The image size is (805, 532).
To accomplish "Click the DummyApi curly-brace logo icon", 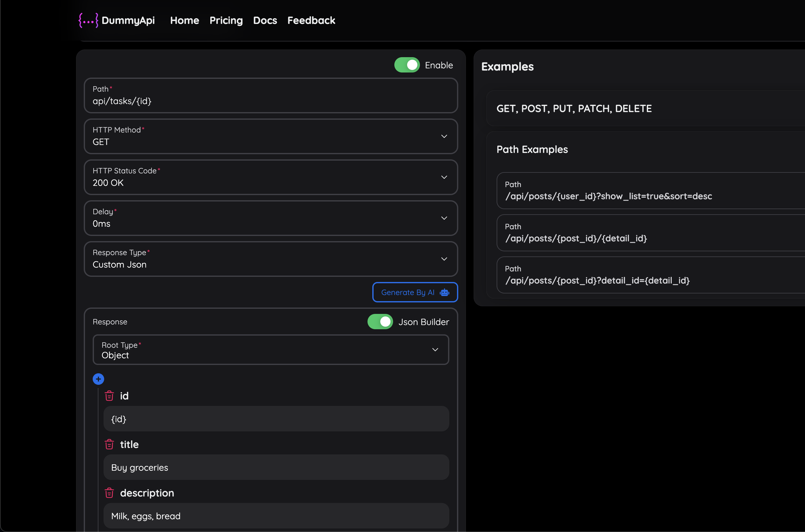I will point(88,20).
